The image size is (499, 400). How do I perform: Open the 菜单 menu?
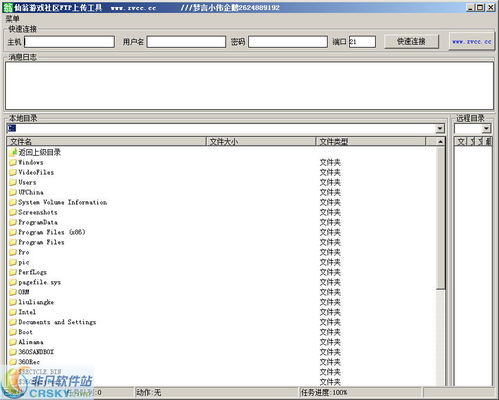click(12, 19)
